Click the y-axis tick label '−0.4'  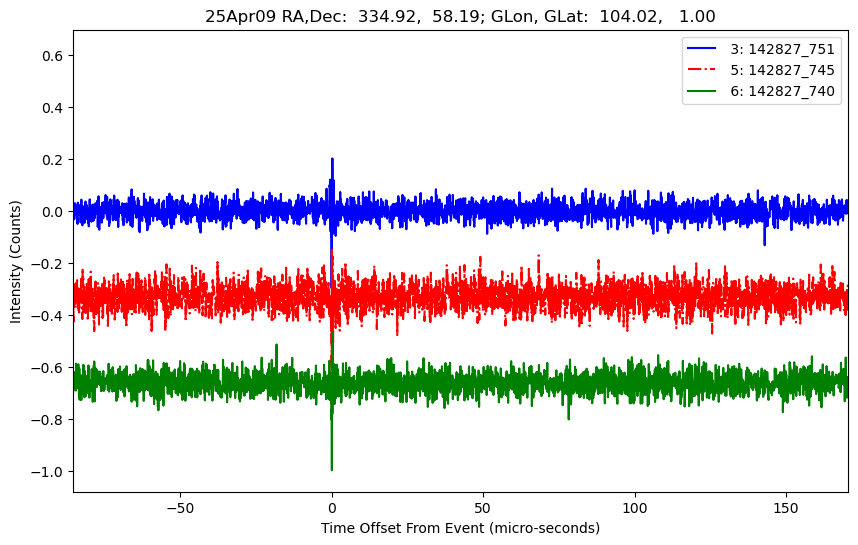click(x=48, y=316)
